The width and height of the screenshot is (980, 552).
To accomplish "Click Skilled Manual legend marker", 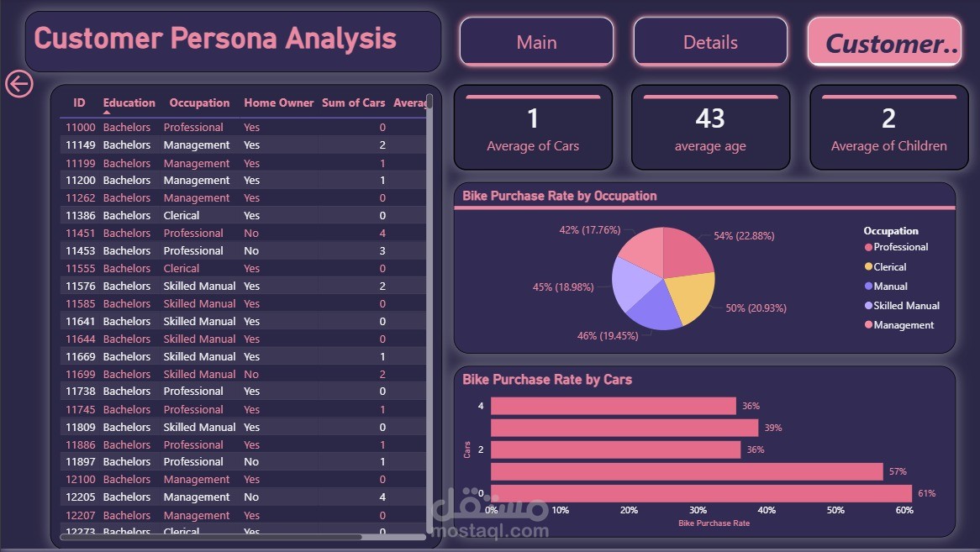I will [x=868, y=305].
